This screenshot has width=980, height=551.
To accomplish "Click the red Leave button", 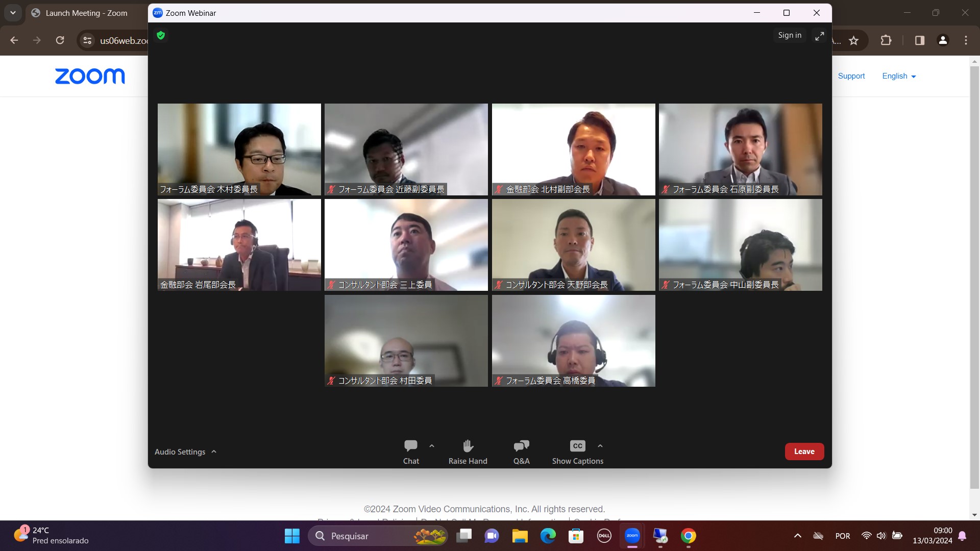I will [804, 452].
